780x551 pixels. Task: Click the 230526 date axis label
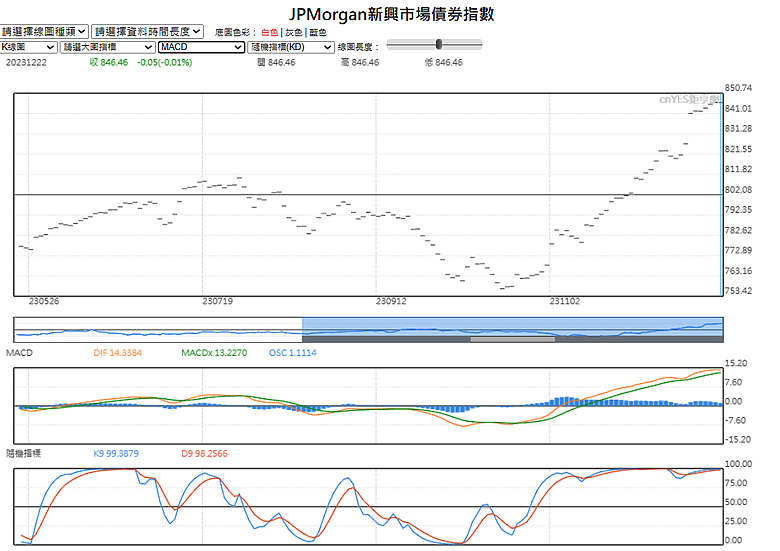tap(44, 301)
